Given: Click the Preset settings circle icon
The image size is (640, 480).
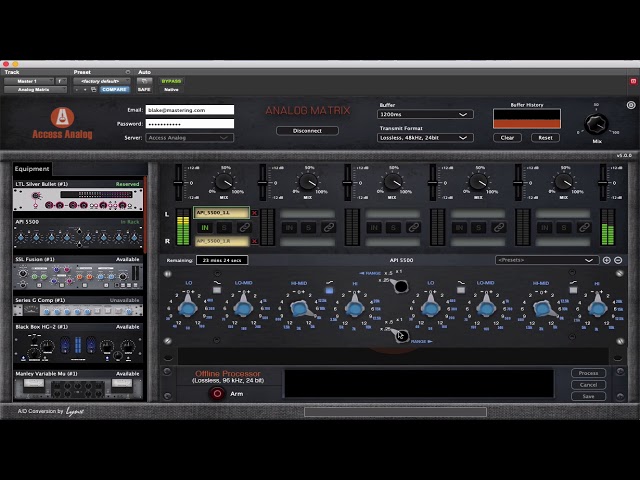Looking at the screenshot, I should point(128,72).
